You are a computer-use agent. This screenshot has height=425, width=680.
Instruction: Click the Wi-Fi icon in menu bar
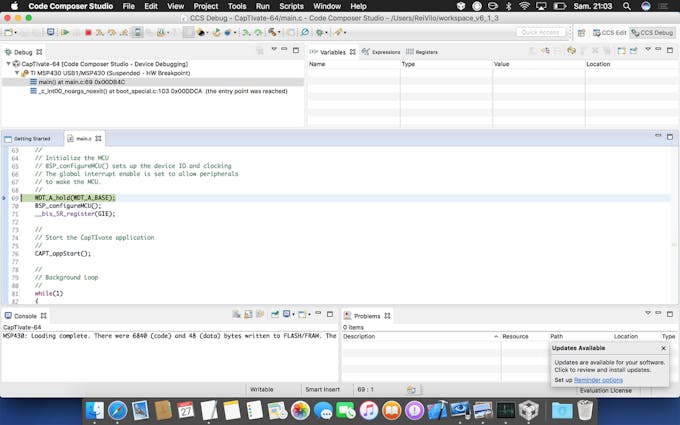[524, 6]
